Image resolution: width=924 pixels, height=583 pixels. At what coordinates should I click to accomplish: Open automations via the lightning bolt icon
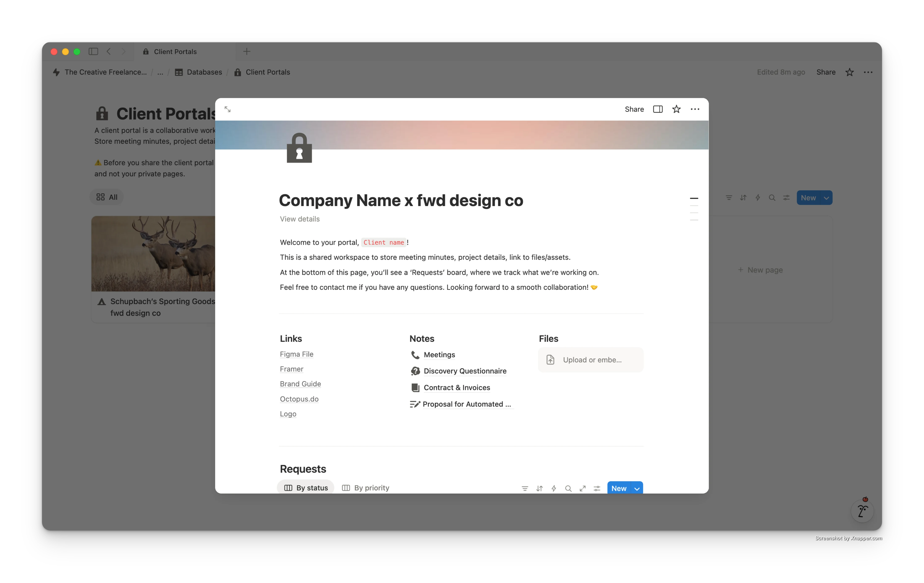pos(554,488)
